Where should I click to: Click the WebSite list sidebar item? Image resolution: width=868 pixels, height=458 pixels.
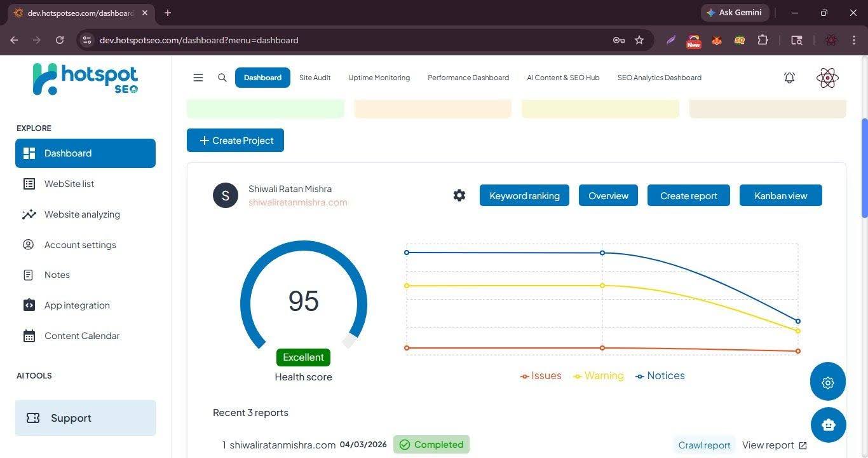pyautogui.click(x=85, y=184)
